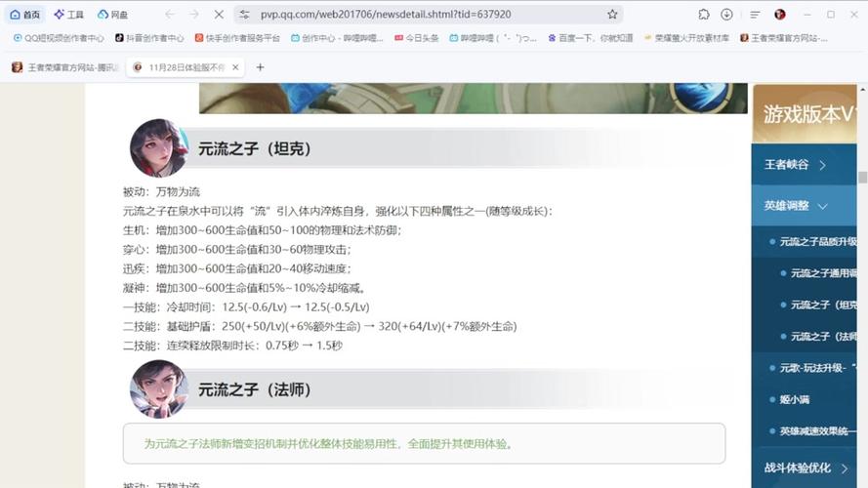The width and height of the screenshot is (868, 488).
Task: Collapse 英雄调整 with its down chevron
Action: (x=823, y=206)
